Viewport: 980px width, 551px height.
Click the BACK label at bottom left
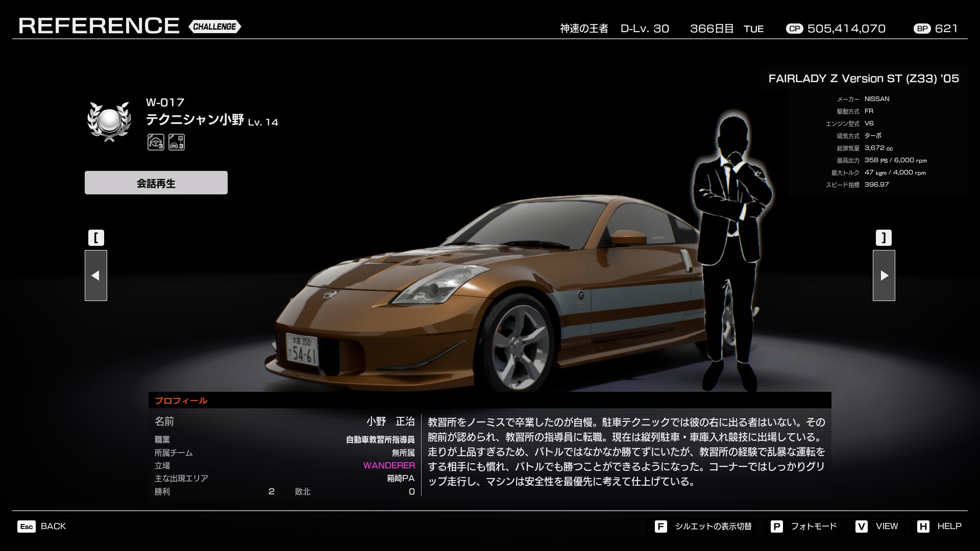[53, 526]
